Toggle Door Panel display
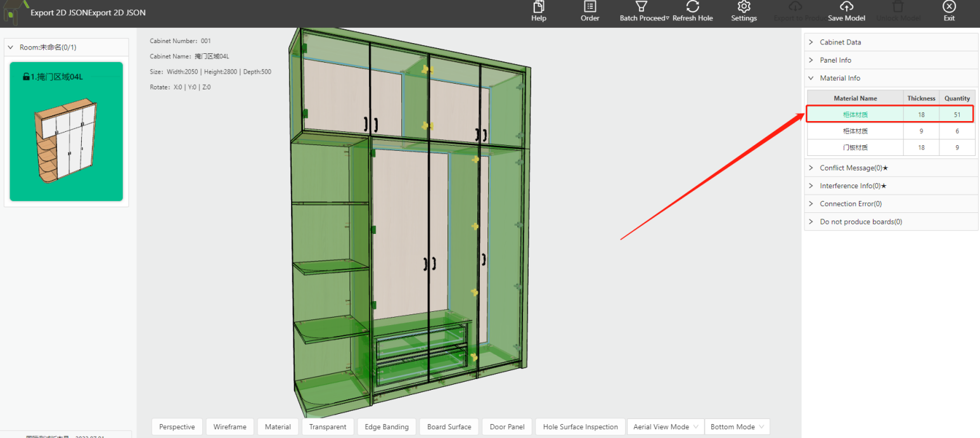Image resolution: width=980 pixels, height=438 pixels. pyautogui.click(x=507, y=427)
